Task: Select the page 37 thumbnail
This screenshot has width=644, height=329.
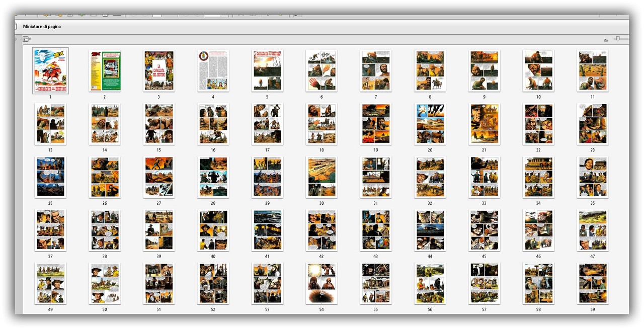Action: (x=50, y=230)
